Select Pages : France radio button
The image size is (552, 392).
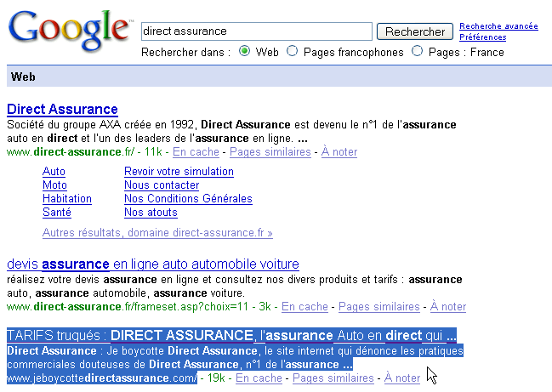click(417, 51)
